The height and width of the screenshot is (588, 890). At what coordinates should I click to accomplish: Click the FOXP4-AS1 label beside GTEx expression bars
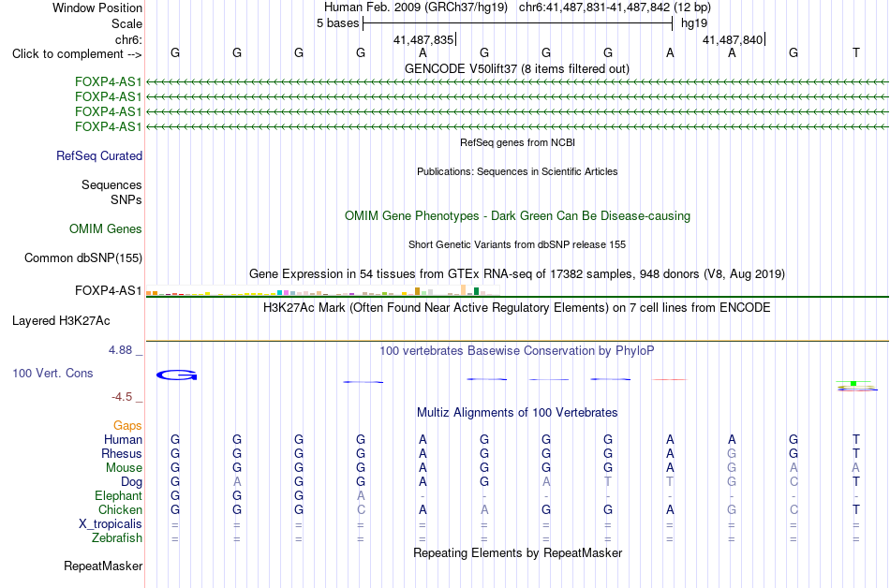coord(108,290)
